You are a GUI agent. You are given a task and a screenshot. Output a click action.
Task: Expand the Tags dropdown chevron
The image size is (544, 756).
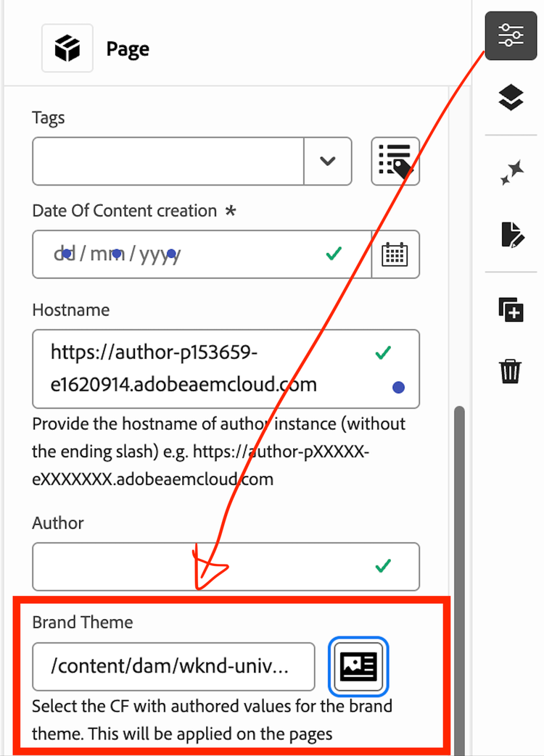[x=327, y=161]
